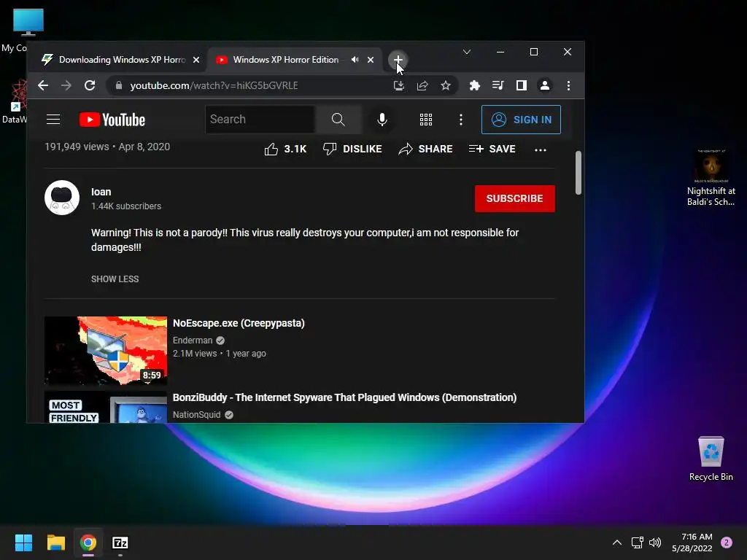Screen dimensions: 747x560
Task: Open network status in tray
Action: pos(637,542)
